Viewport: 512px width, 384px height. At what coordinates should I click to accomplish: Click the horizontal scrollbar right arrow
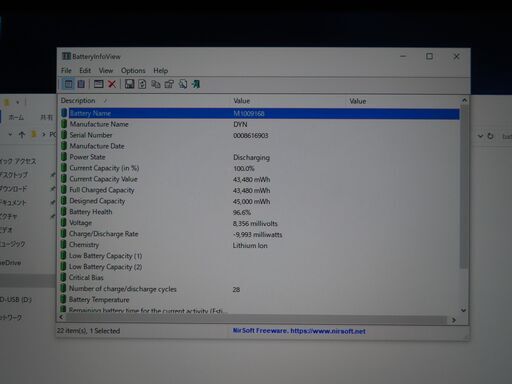454,320
